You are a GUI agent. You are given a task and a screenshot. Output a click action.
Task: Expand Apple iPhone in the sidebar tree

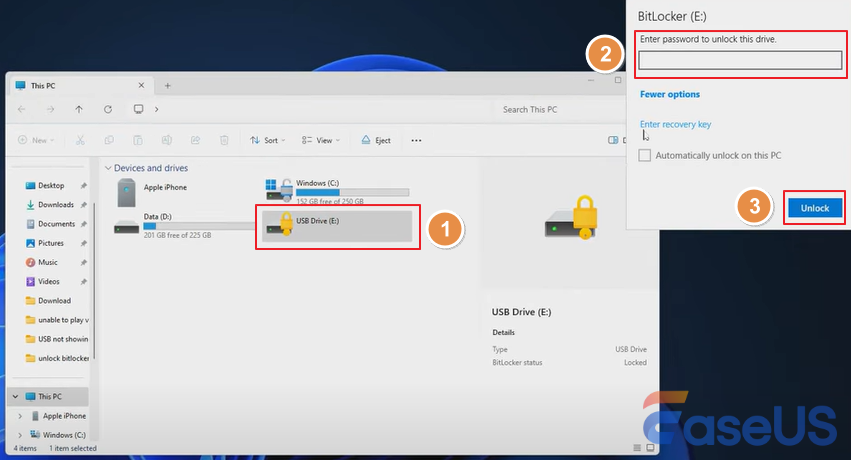coord(20,415)
